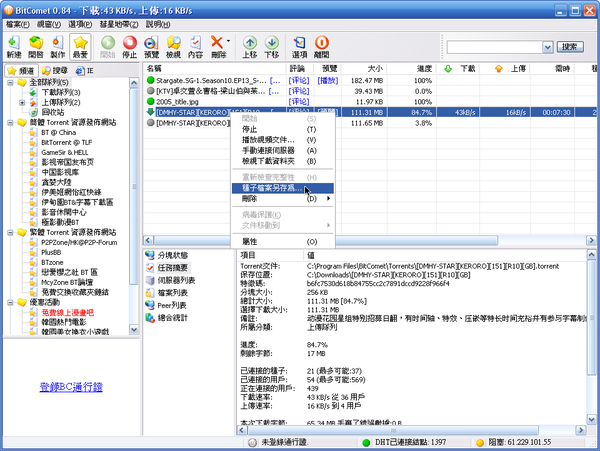The width and height of the screenshot is (600, 451).
Task: Choose 播放視頻文件 in the context menu
Action: (x=283, y=140)
